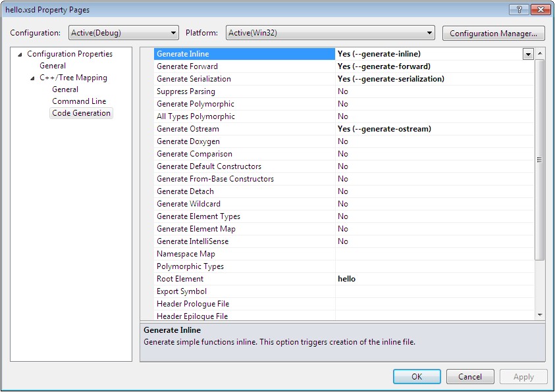Confirm with the OK button
This screenshot has width=555, height=392.
pyautogui.click(x=417, y=376)
